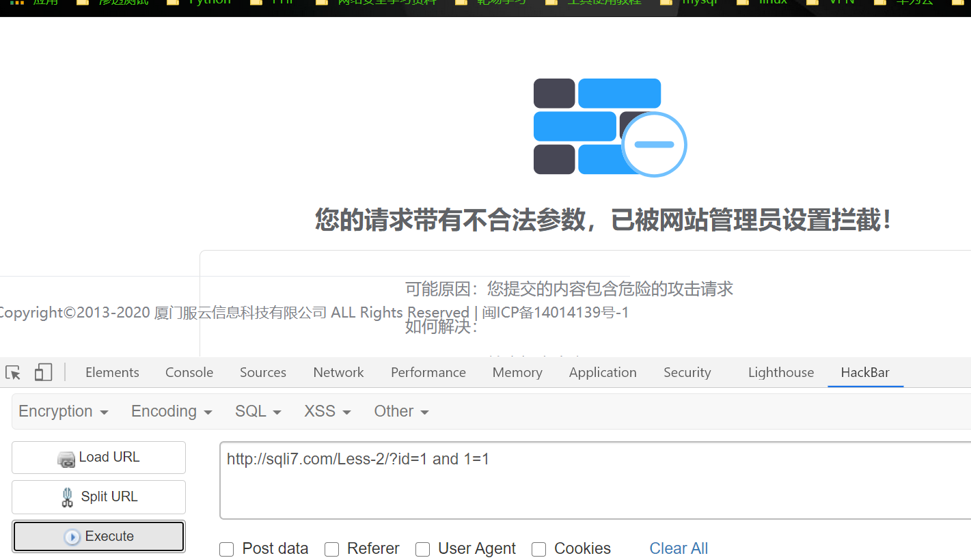Switch to the Network tab
Screen dimensions: 971x560
pyautogui.click(x=338, y=372)
